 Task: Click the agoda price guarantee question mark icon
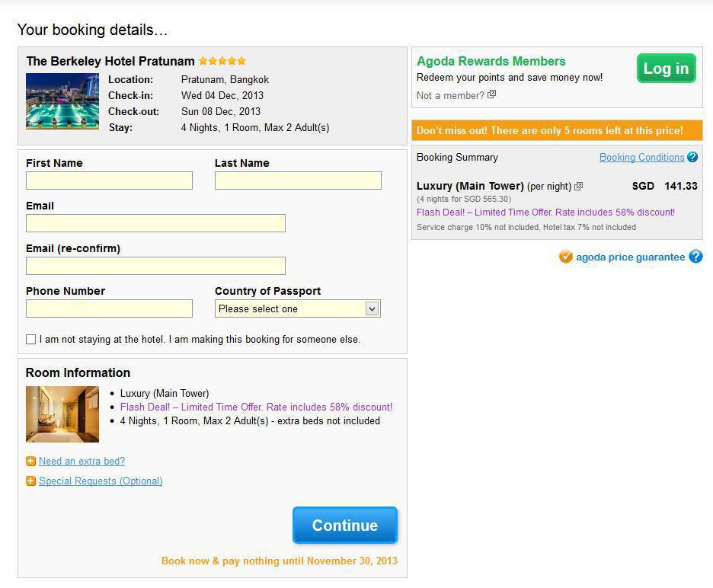pyautogui.click(x=695, y=257)
